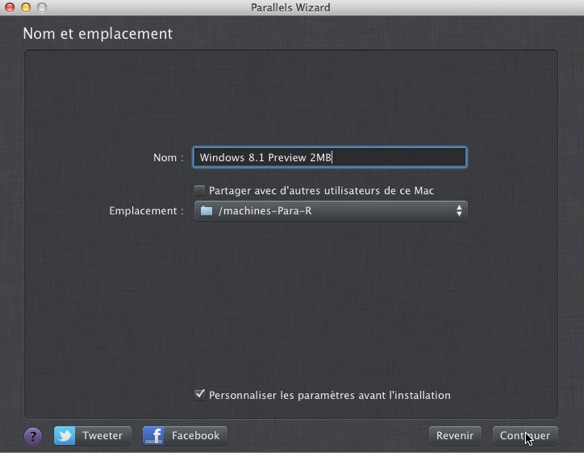
Task: Click the Nom et emplacement heading
Action: [x=98, y=34]
